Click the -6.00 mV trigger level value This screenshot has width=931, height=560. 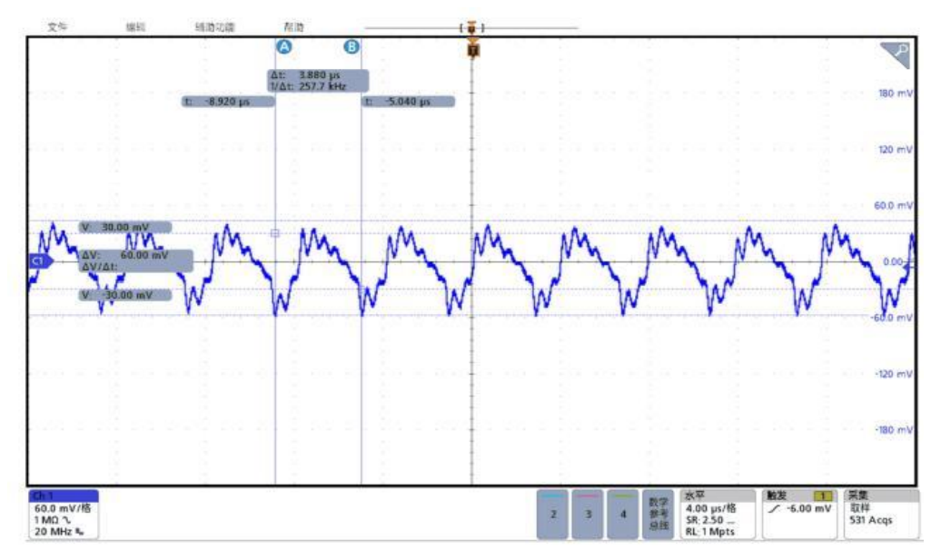click(809, 509)
